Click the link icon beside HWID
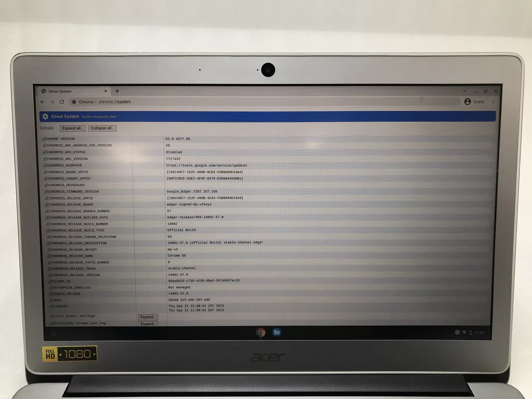532x399 pixels. [x=51, y=300]
